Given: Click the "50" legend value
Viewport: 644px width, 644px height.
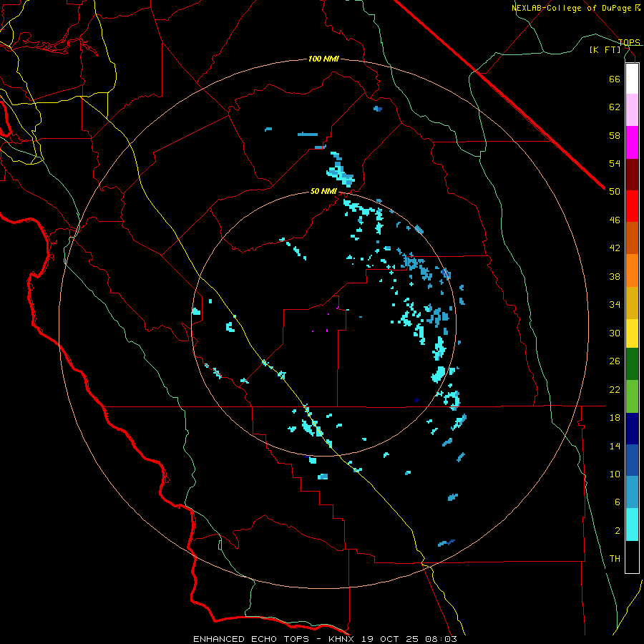Looking at the screenshot, I should (x=615, y=192).
